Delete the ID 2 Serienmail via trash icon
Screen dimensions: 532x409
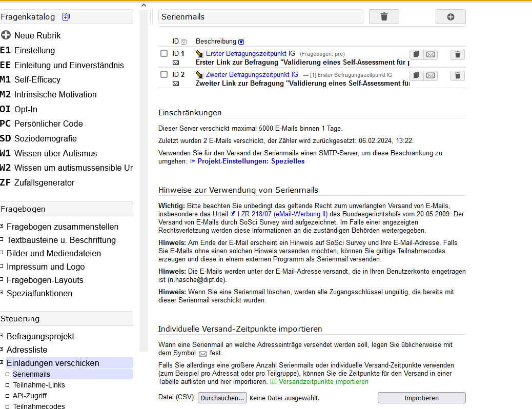click(x=457, y=75)
